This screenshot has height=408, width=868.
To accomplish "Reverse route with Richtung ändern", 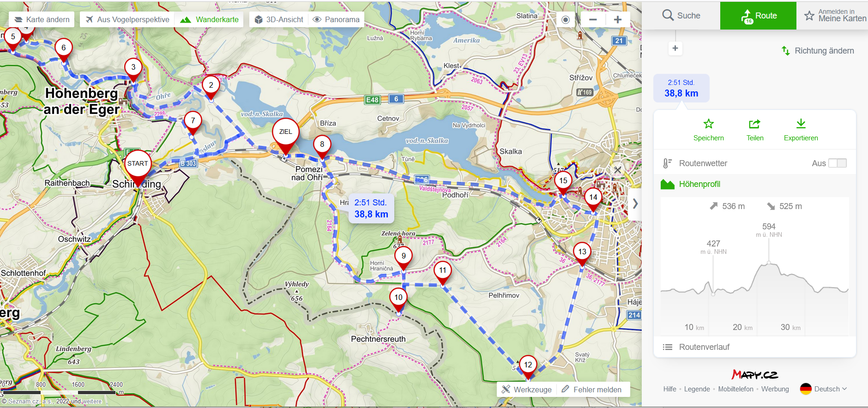I will [x=817, y=51].
